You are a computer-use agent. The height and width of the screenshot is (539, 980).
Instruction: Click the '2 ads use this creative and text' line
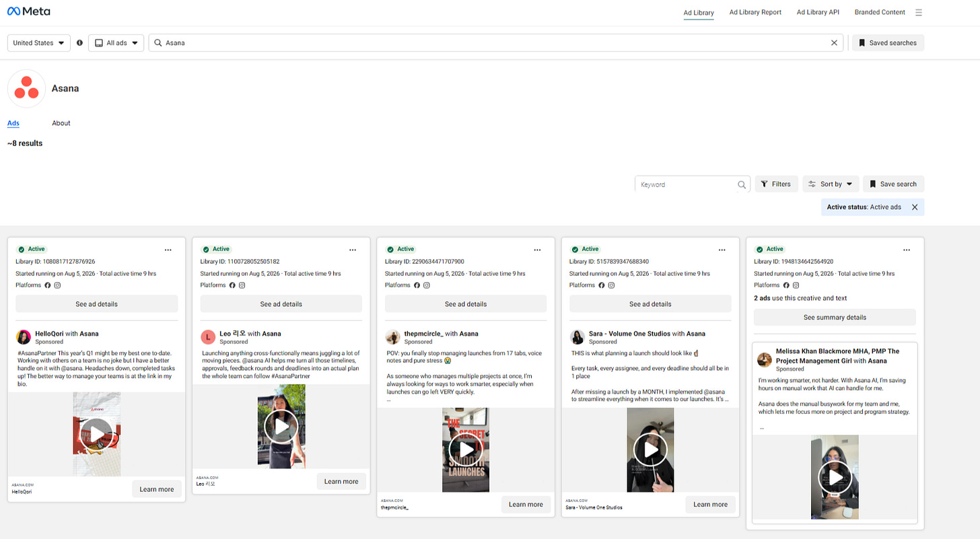coord(800,298)
